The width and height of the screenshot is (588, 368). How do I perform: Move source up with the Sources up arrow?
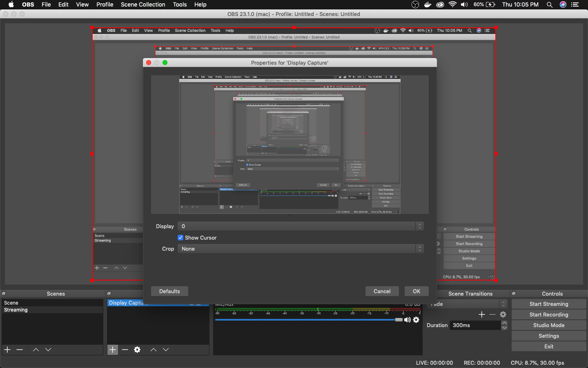coord(154,350)
